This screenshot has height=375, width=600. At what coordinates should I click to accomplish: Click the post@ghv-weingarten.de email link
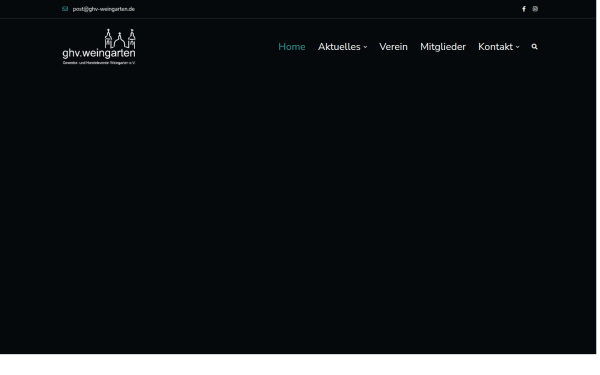[104, 9]
